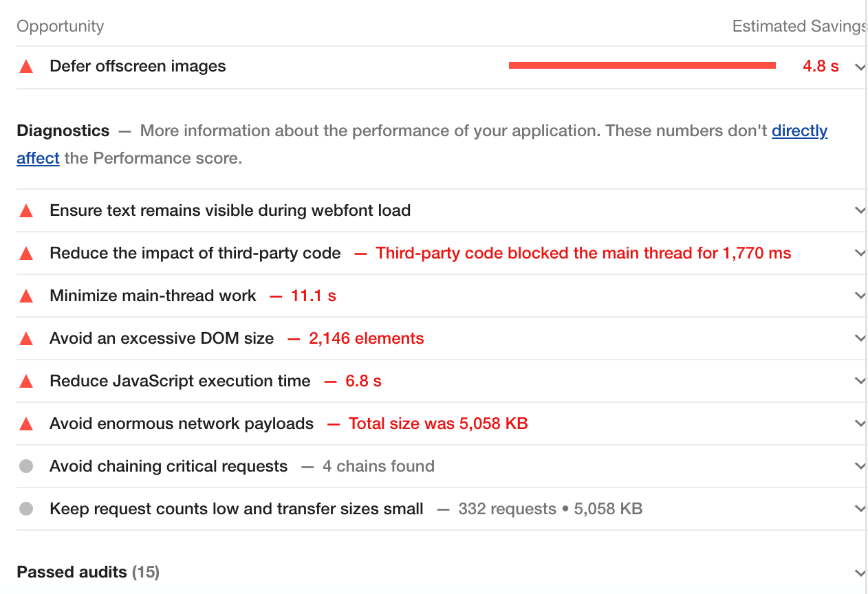Click red warning triangle beside Defer offscreen images
868x594 pixels.
pos(26,67)
